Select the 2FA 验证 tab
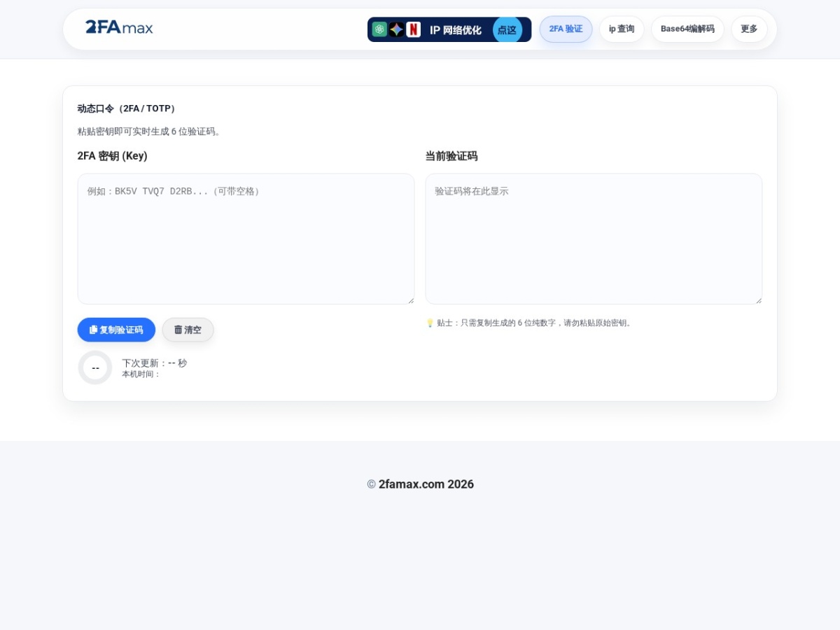This screenshot has width=840, height=630. 566,29
